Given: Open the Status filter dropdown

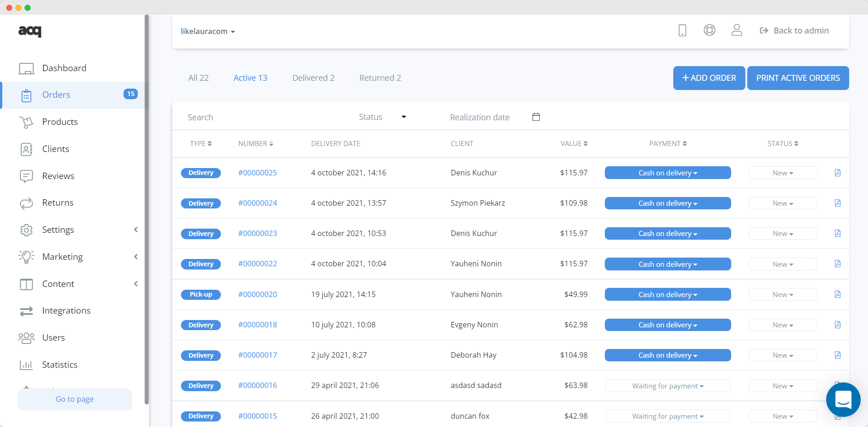Looking at the screenshot, I should point(382,117).
